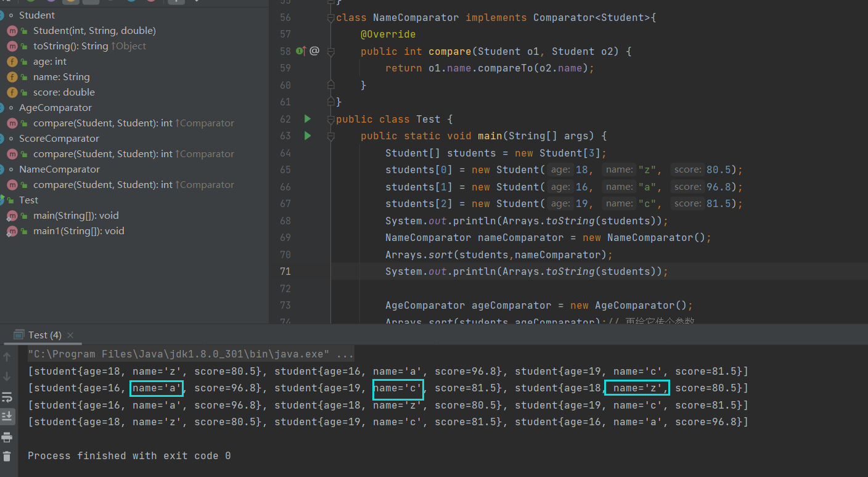
Task: Click 'Process finished with exit code 0' text
Action: tap(129, 456)
